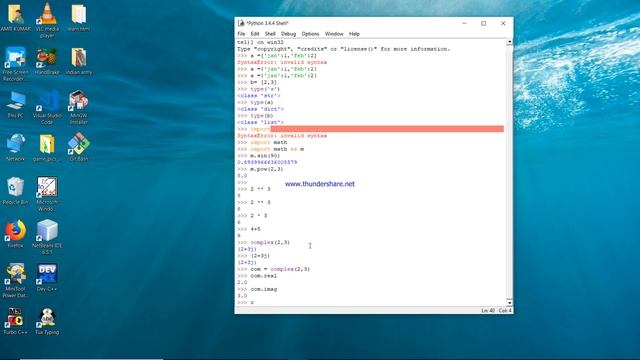Select the VLC media player desktop shortcut
The width and height of the screenshot is (640, 360).
(47, 20)
